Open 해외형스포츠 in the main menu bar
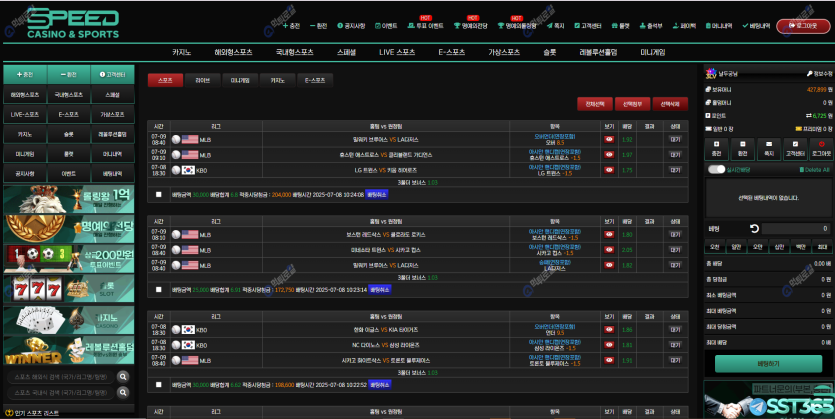The width and height of the screenshot is (835, 419). point(233,52)
